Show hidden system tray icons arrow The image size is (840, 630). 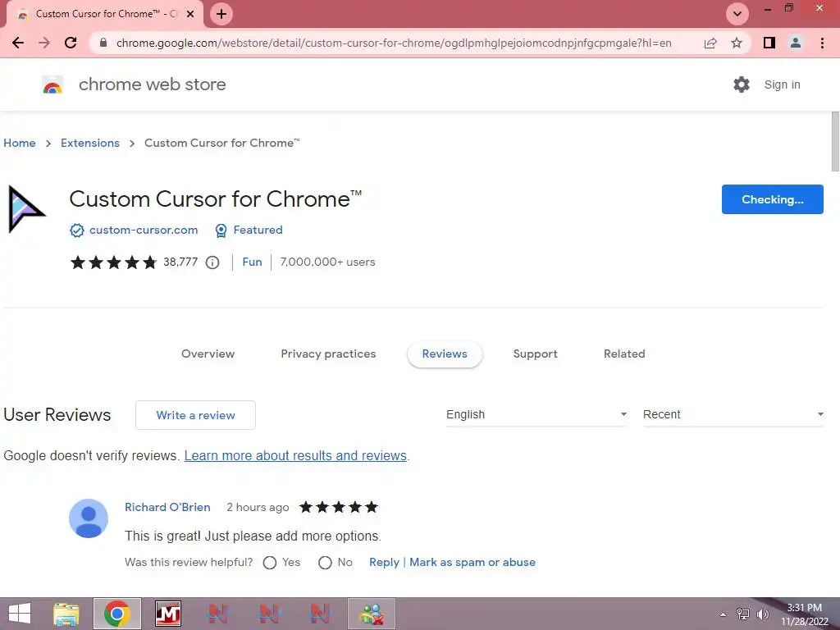point(724,614)
